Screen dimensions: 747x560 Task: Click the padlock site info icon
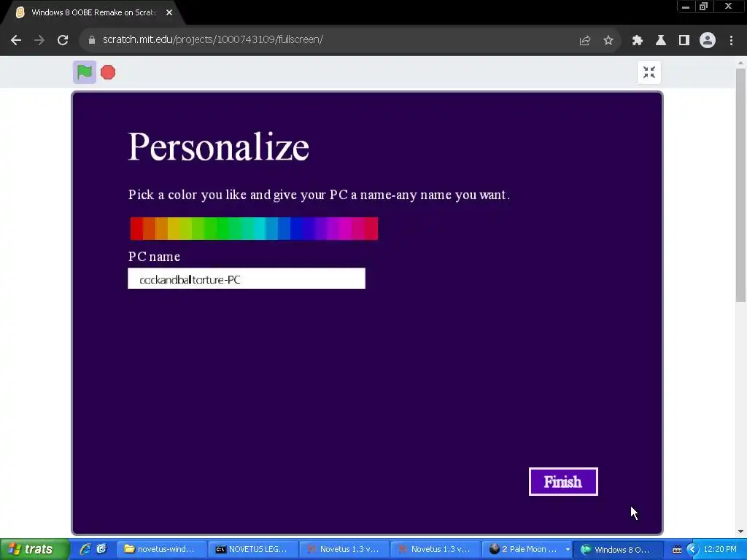(92, 40)
